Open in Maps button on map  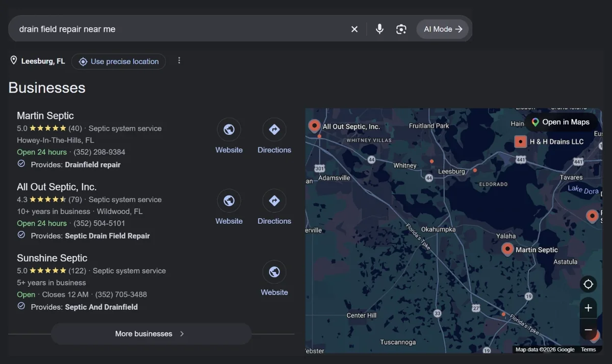tap(560, 122)
